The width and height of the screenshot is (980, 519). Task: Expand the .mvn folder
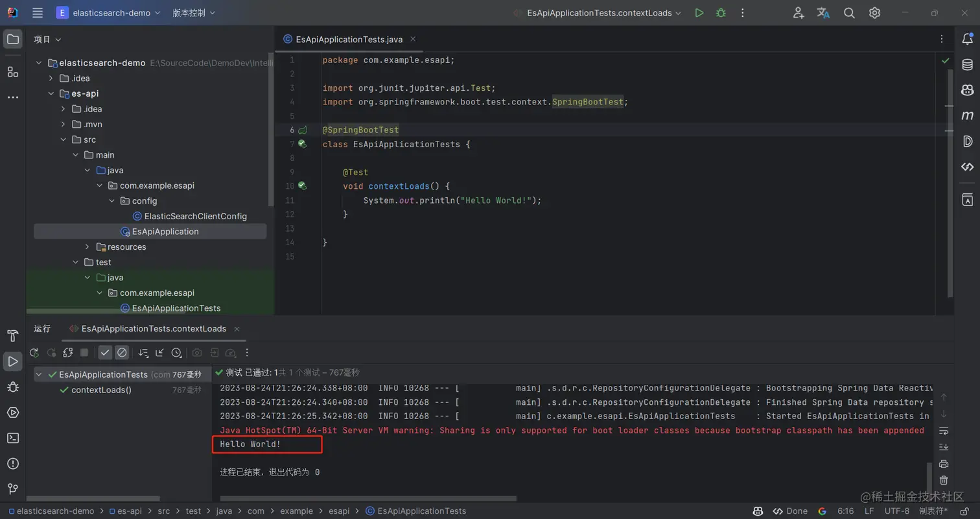coord(63,124)
